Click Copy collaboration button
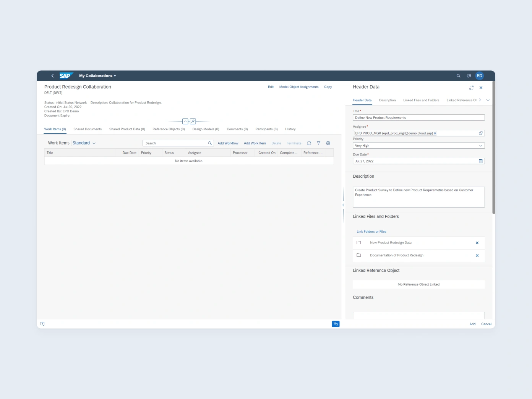The width and height of the screenshot is (532, 399). [x=328, y=87]
